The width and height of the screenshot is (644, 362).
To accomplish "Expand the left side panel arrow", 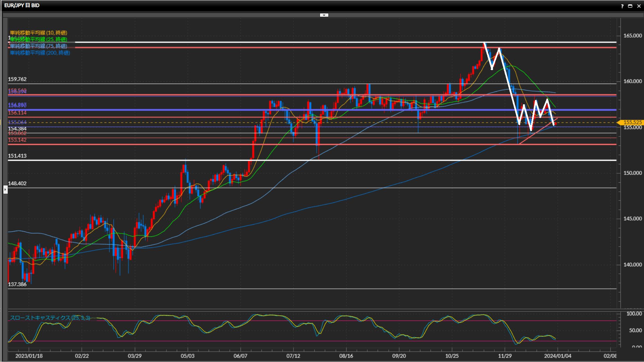I will (x=5, y=190).
